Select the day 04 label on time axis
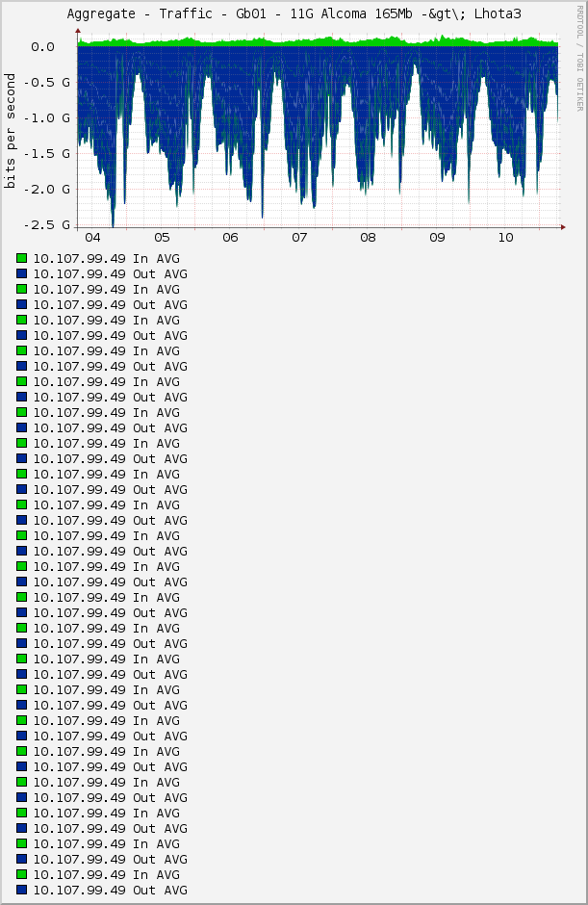This screenshot has width=588, height=905. pyautogui.click(x=93, y=237)
